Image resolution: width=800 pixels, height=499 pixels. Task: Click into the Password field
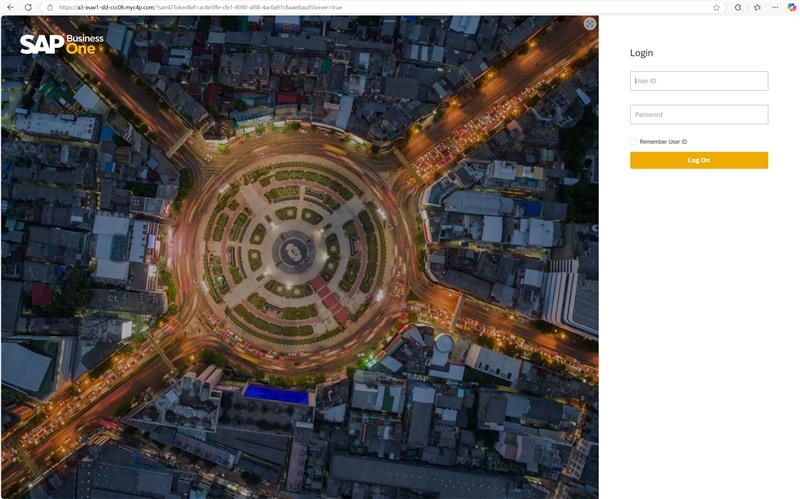pos(699,115)
